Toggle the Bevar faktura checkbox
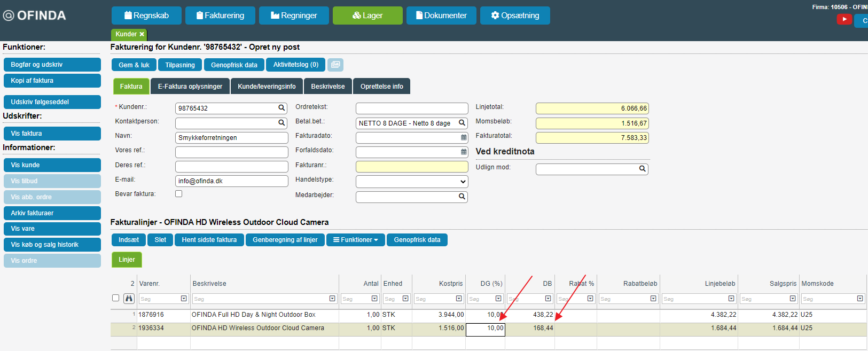The width and height of the screenshot is (868, 351). click(178, 194)
